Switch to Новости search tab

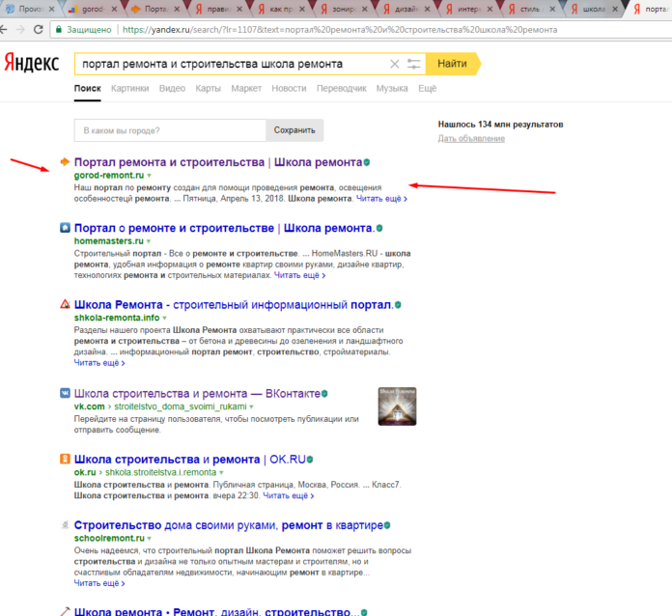click(289, 88)
